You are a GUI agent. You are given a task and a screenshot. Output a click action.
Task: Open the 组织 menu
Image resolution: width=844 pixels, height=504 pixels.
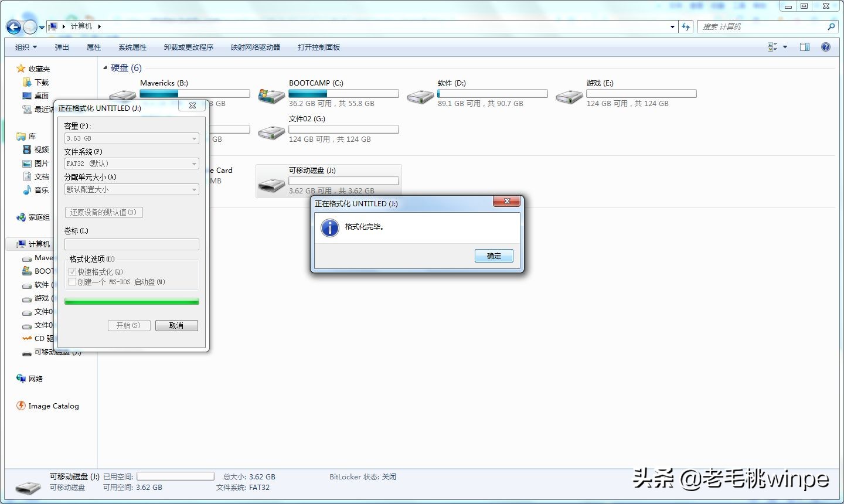(26, 47)
